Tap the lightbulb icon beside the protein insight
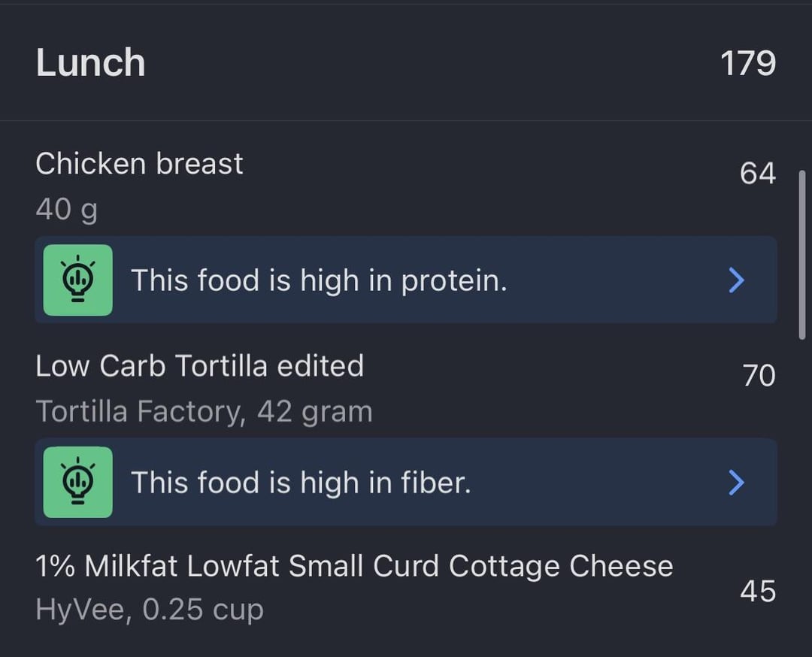This screenshot has width=812, height=657. (x=77, y=280)
